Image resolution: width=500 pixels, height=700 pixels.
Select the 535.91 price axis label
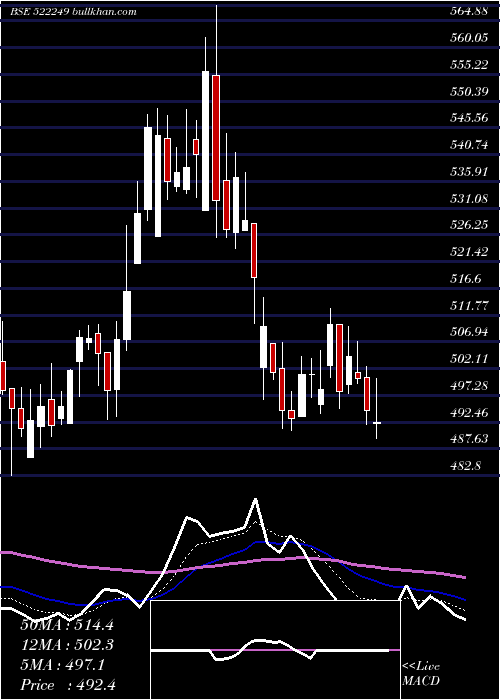[x=468, y=172]
